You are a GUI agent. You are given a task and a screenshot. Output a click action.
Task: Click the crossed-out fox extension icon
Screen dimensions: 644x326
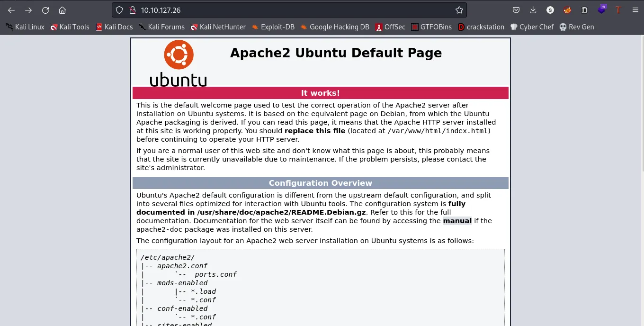point(567,10)
